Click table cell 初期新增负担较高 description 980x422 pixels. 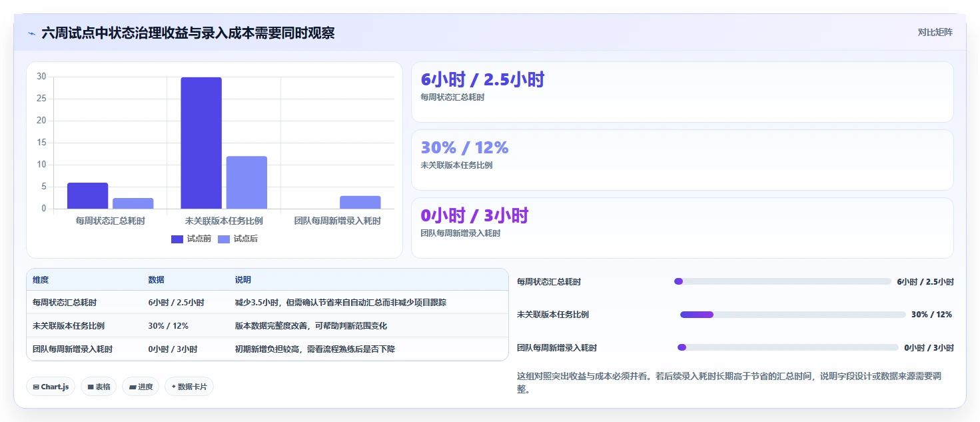click(315, 349)
